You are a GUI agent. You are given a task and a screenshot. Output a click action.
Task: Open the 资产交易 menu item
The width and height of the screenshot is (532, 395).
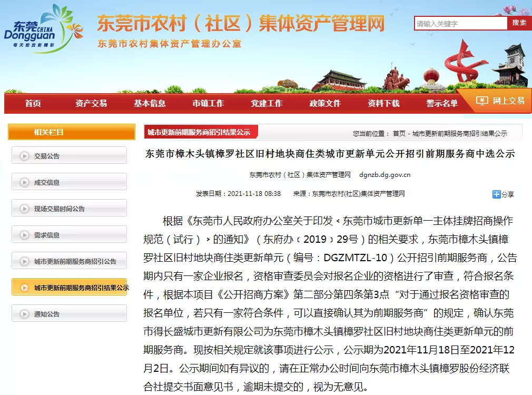coord(91,104)
